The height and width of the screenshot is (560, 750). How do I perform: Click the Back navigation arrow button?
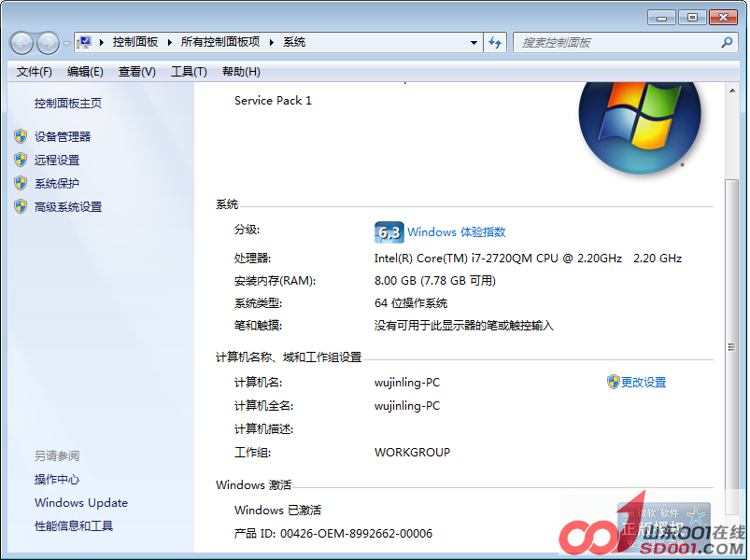coord(21,43)
